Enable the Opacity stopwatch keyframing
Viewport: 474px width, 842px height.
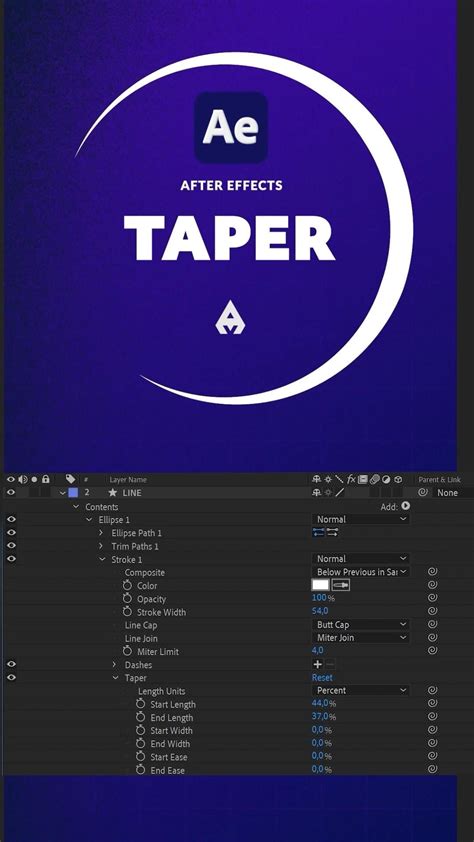127,598
